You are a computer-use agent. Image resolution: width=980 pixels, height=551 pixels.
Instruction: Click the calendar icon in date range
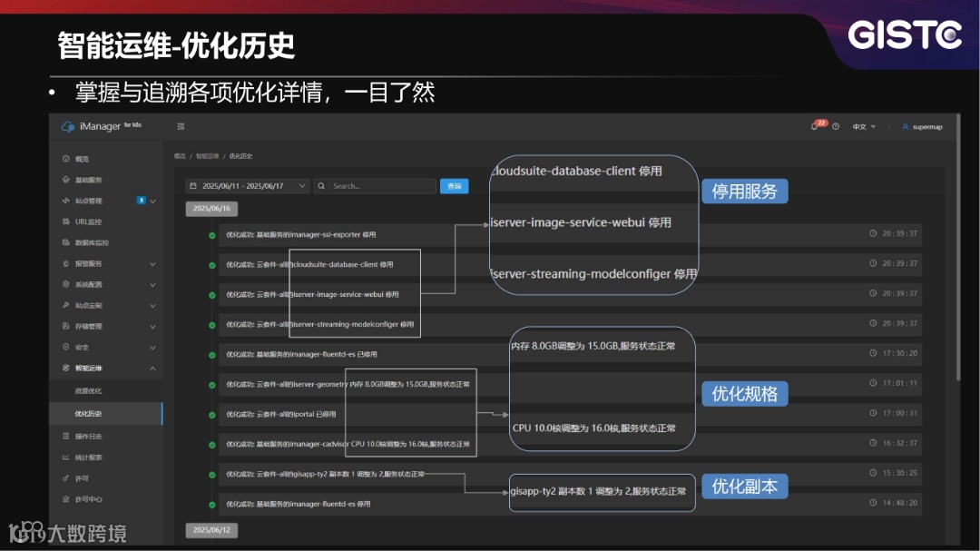(x=193, y=186)
